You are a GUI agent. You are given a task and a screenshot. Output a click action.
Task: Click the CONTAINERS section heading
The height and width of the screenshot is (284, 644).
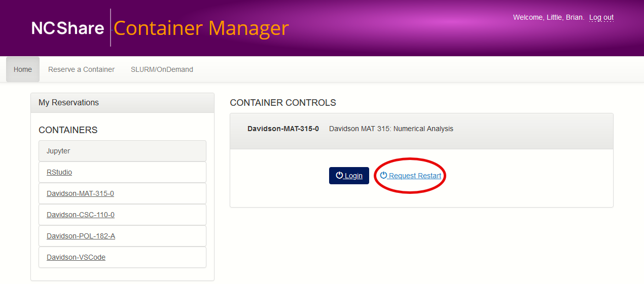click(x=68, y=130)
